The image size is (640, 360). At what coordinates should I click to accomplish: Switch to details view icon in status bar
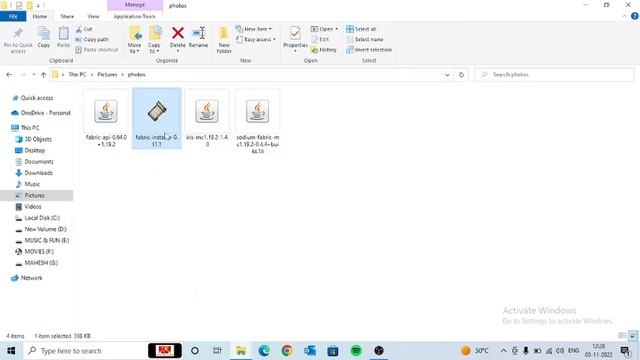(x=622, y=336)
